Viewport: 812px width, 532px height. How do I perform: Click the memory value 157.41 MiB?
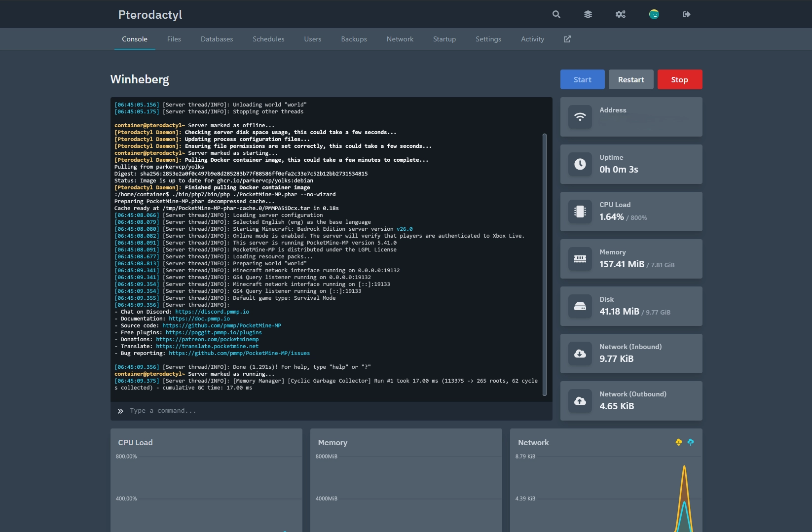coord(622,264)
